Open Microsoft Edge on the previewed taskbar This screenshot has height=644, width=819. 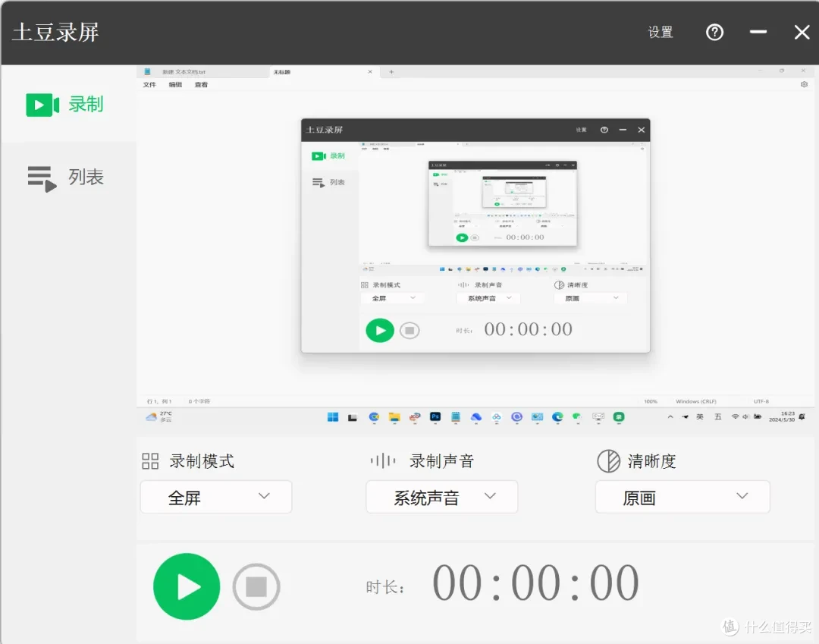coord(557,416)
